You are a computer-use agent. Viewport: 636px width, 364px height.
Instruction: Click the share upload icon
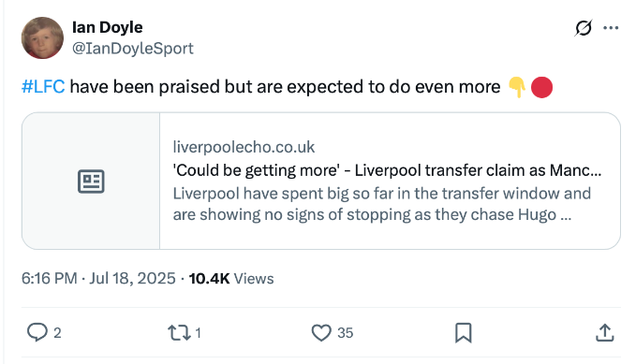pyautogui.click(x=605, y=333)
